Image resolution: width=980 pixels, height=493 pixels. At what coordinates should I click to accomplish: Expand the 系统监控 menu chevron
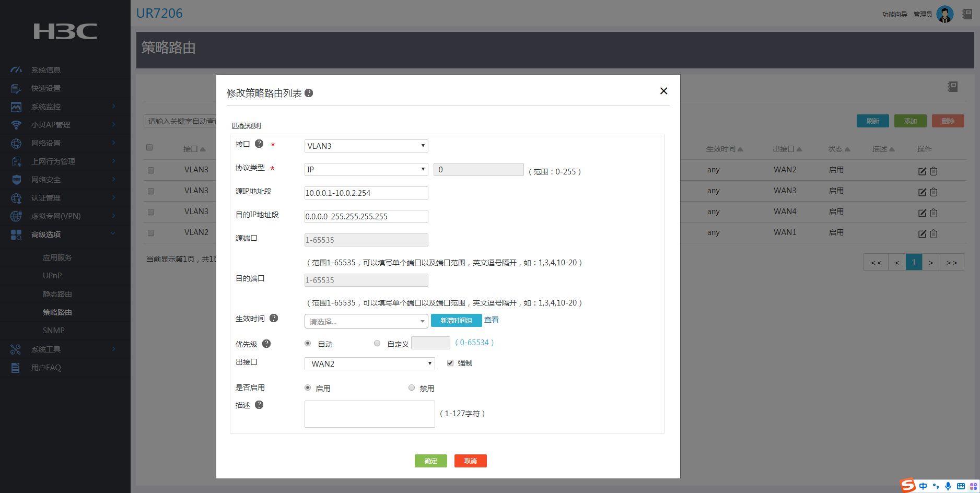pos(113,106)
